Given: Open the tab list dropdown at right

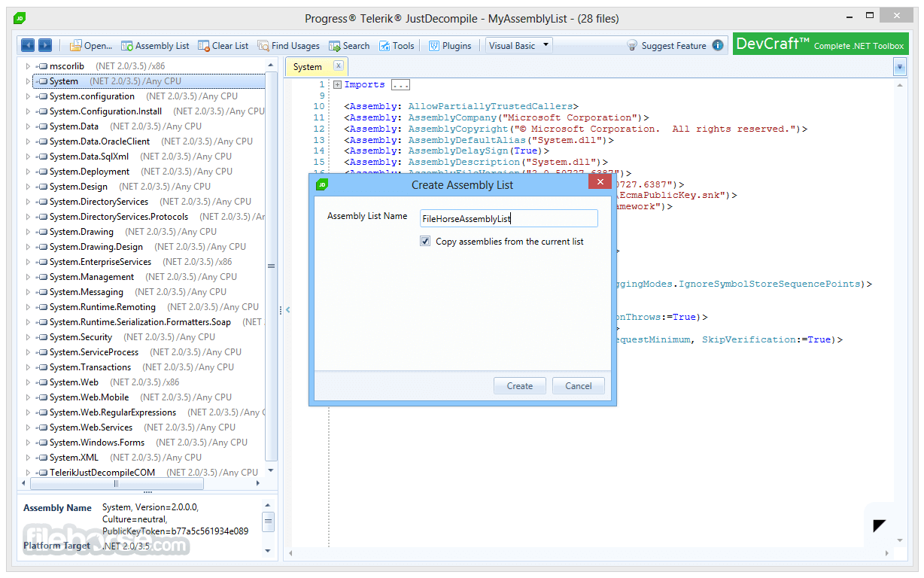Looking at the screenshot, I should [x=899, y=67].
